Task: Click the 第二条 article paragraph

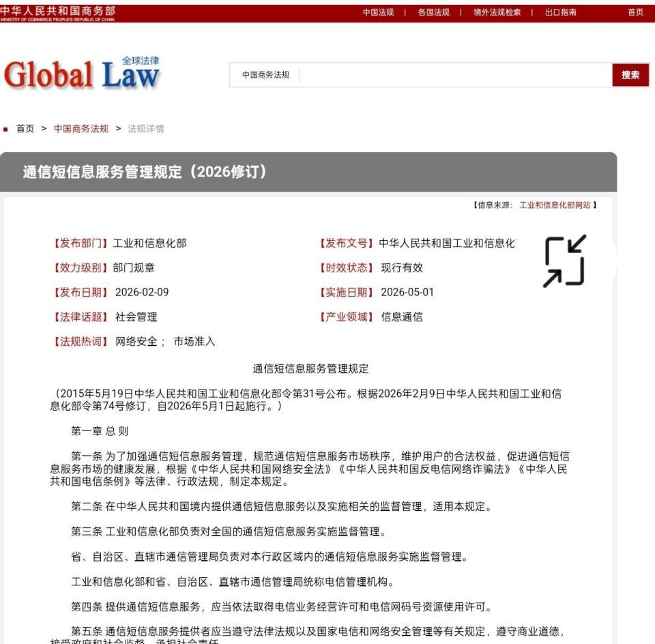Action: click(x=282, y=507)
